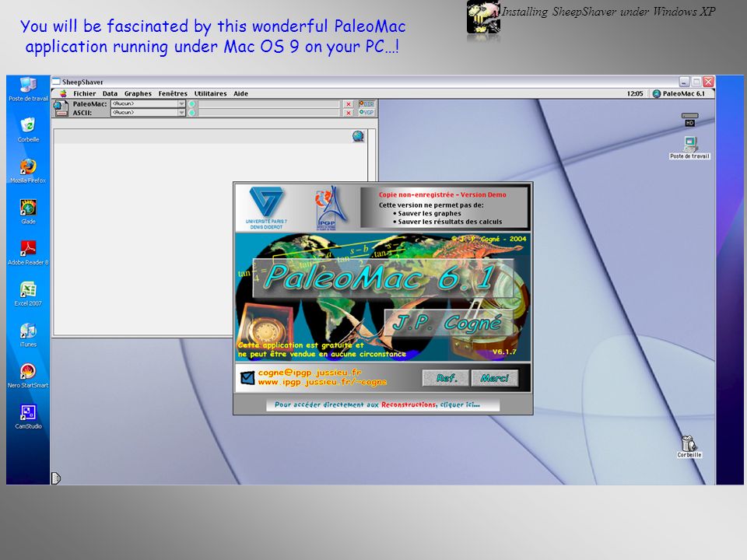
Task: Click the "Copie non-enregistrée - Version Demo" text
Action: coord(442,194)
